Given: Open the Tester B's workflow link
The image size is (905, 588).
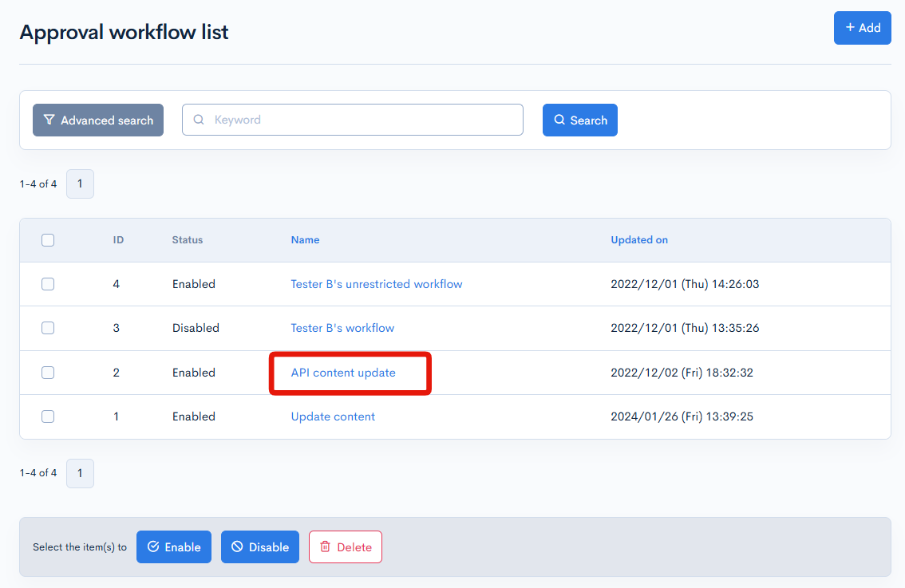Looking at the screenshot, I should (x=342, y=328).
